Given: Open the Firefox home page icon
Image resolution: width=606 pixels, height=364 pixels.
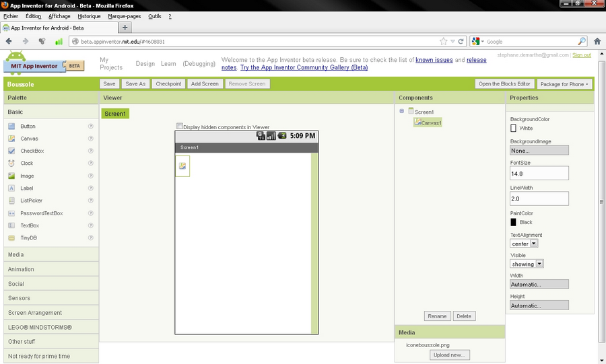Looking at the screenshot, I should [597, 41].
